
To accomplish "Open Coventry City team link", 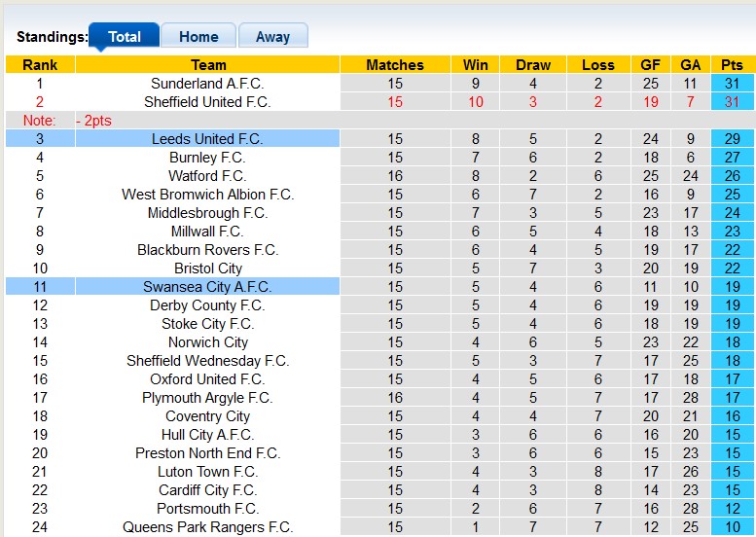I will pos(207,416).
